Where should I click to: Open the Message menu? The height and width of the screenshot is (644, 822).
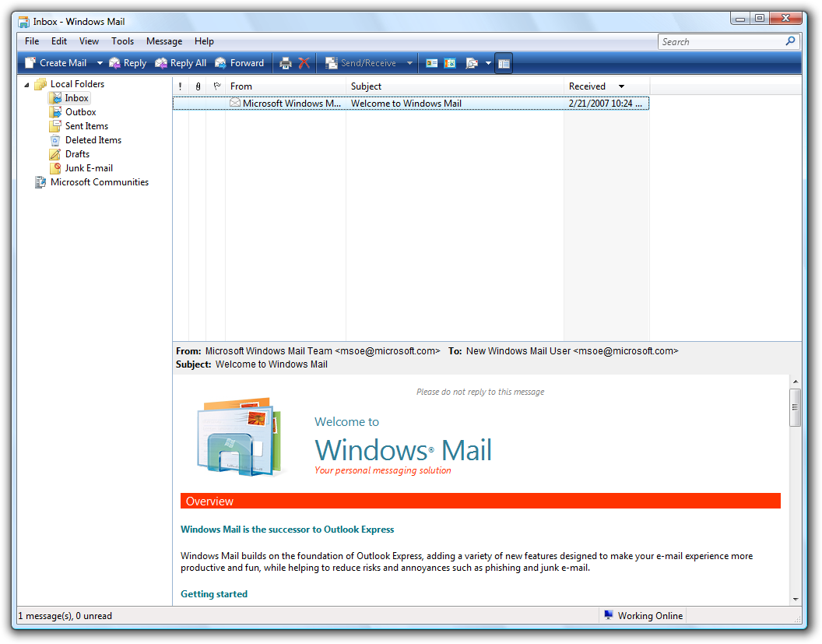coord(164,41)
